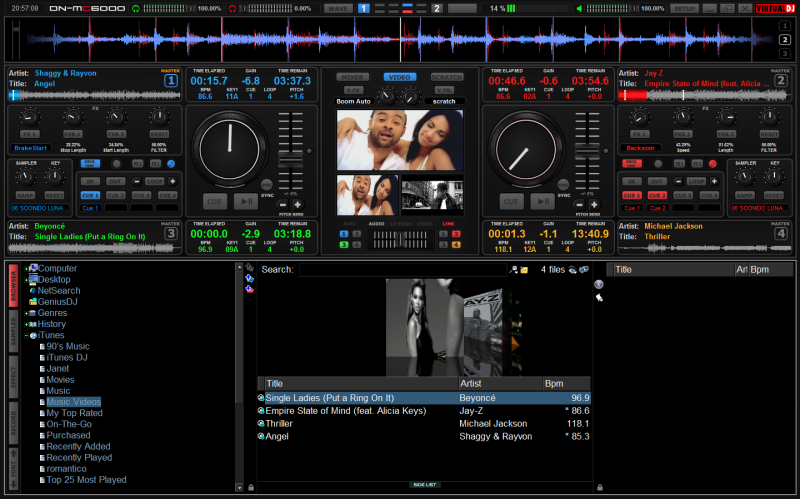Click the right icon after 4 files
The image size is (800, 499).
[584, 269]
